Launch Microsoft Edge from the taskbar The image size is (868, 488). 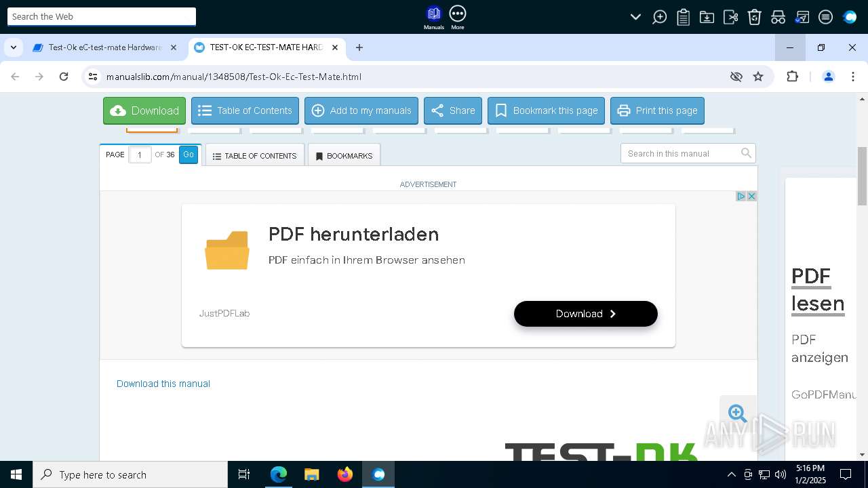[x=278, y=474]
